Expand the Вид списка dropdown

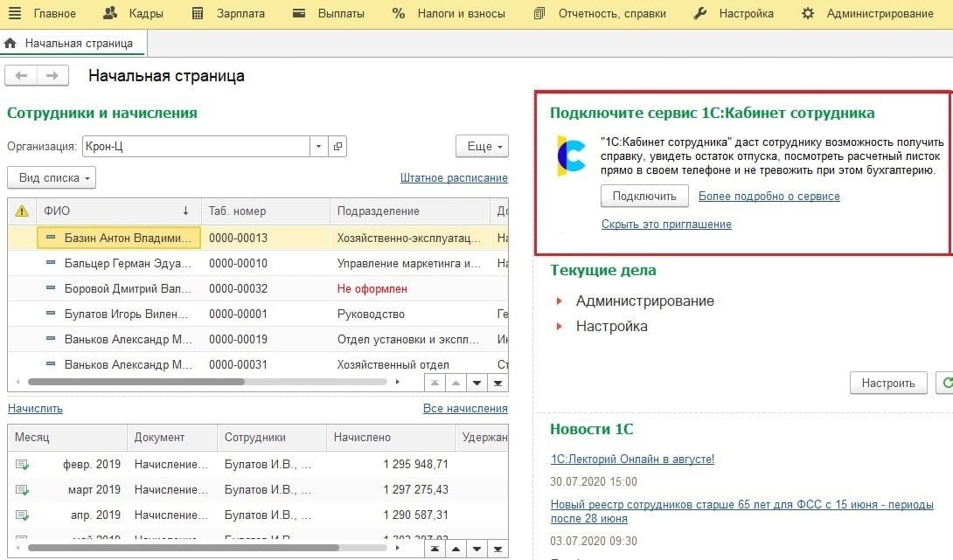[x=52, y=177]
